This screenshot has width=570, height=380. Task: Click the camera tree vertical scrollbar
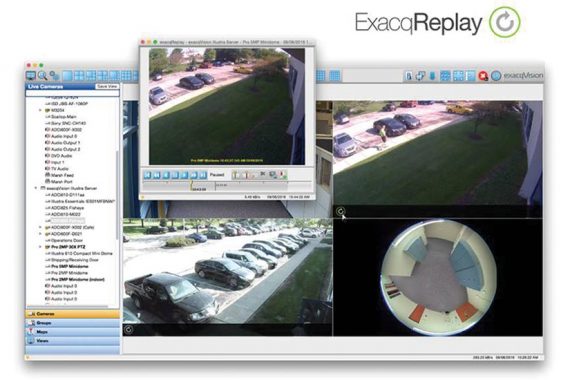click(x=117, y=195)
